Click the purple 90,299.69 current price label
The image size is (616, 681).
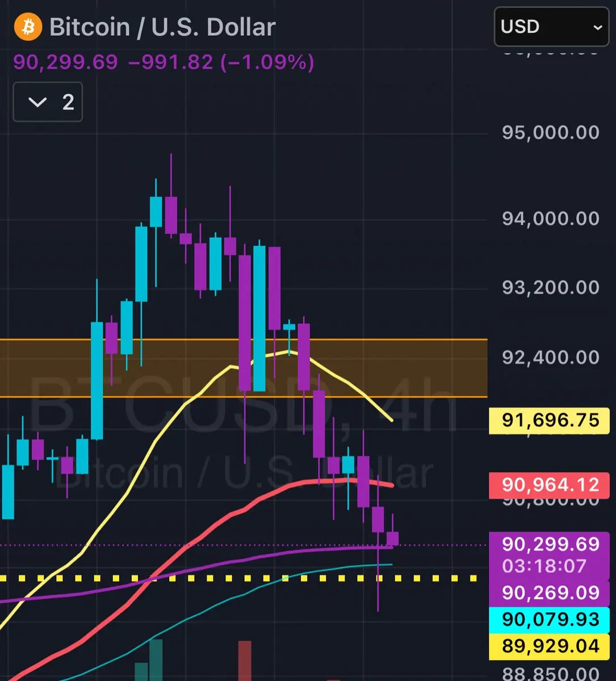(x=550, y=544)
